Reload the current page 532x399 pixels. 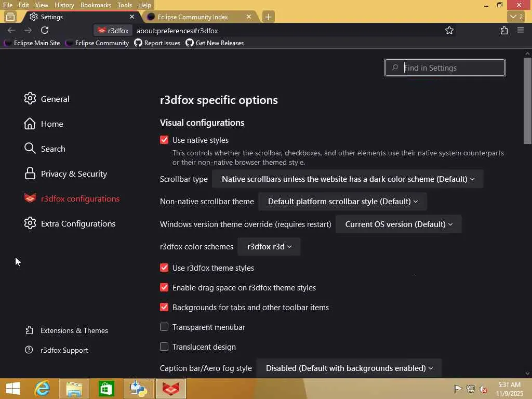coord(45,31)
